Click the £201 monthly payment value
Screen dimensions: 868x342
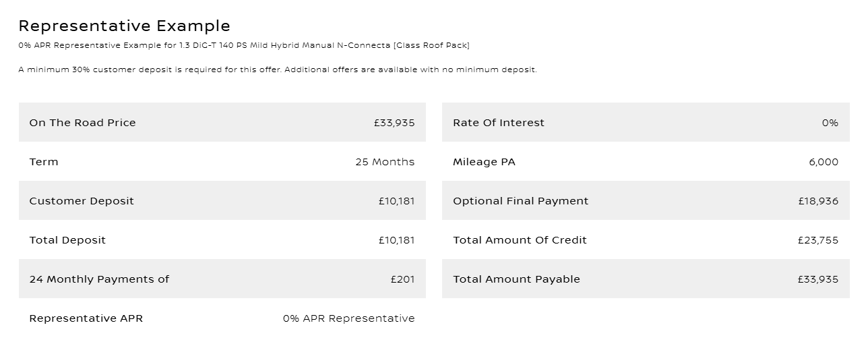(x=402, y=279)
